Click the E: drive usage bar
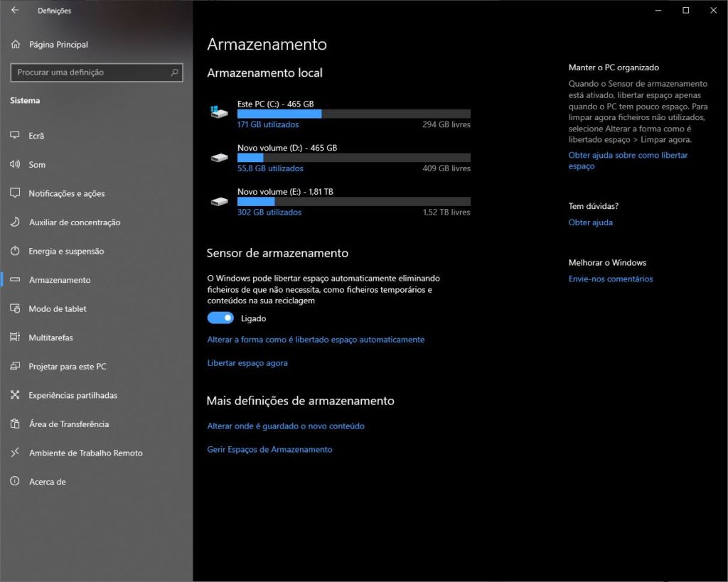 tap(354, 201)
